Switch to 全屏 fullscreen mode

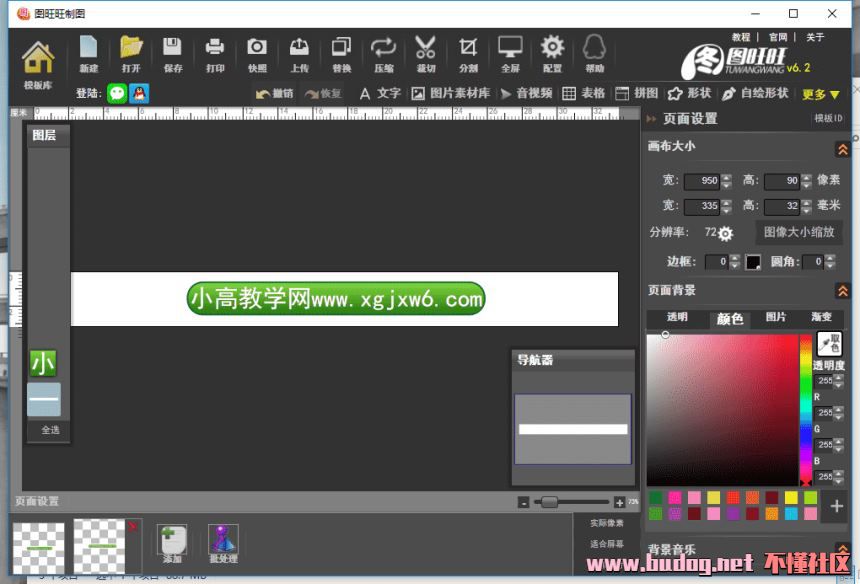[510, 54]
